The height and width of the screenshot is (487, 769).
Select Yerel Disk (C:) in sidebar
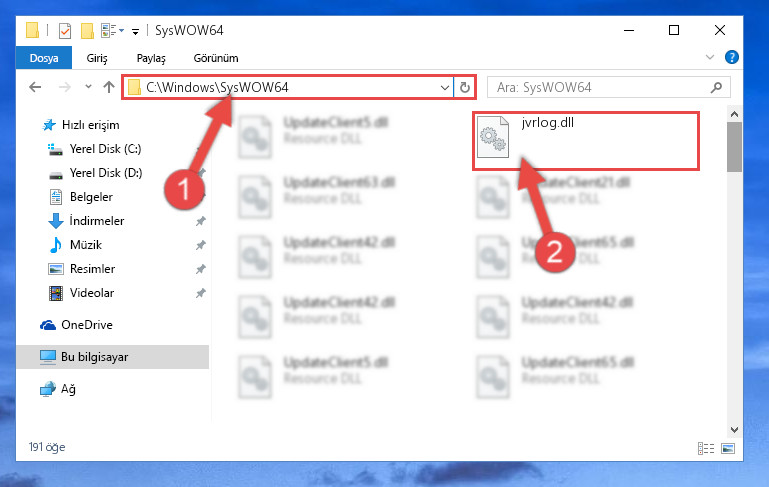click(x=105, y=149)
